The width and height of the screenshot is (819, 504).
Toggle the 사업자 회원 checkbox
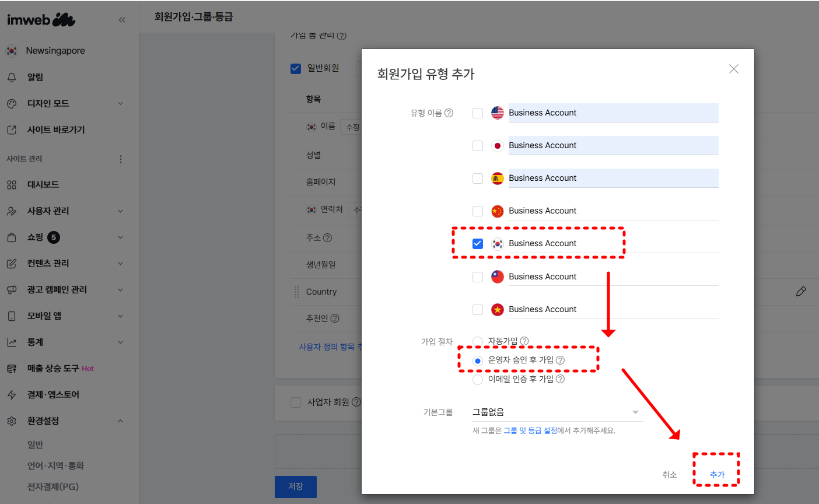[296, 402]
